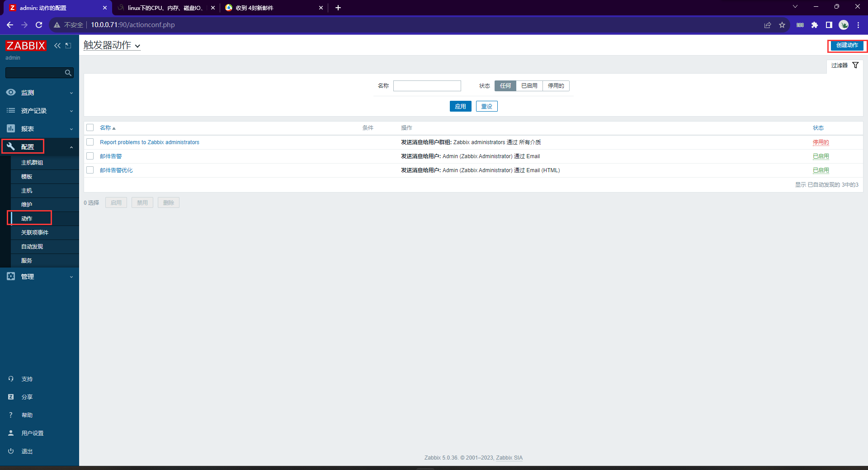The height and width of the screenshot is (470, 868).
Task: Click the 支持 headset icon
Action: point(11,379)
